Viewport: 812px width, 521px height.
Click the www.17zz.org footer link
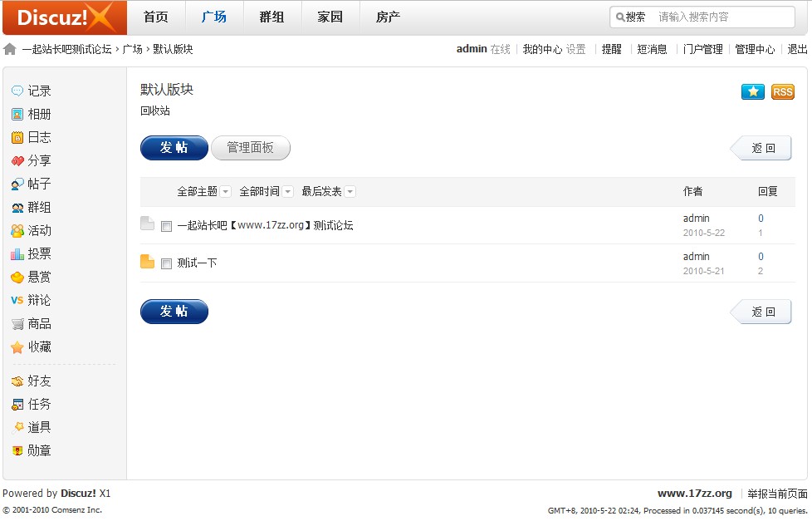pos(695,494)
